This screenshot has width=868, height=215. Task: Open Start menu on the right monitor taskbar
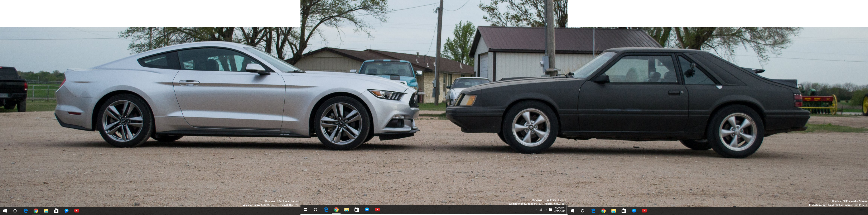coord(572,211)
